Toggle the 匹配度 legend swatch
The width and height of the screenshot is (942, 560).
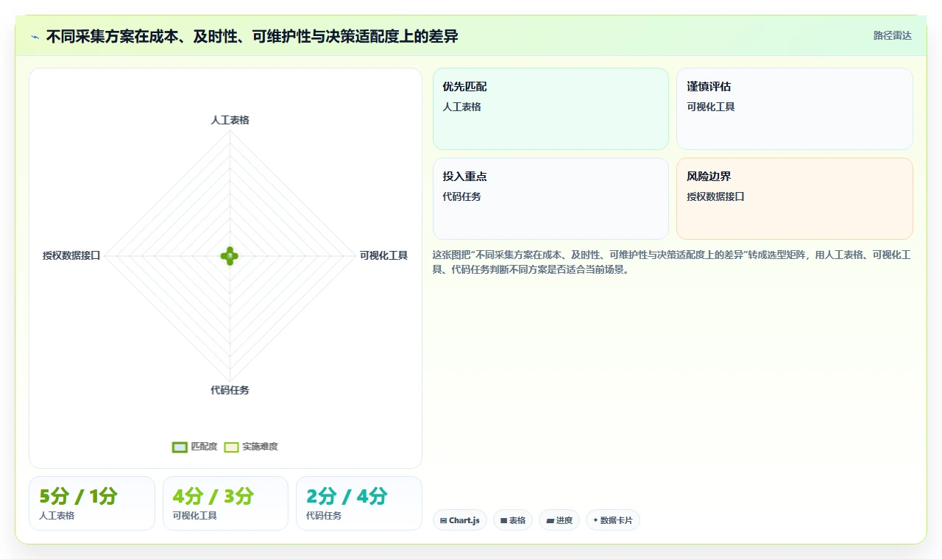(x=180, y=447)
